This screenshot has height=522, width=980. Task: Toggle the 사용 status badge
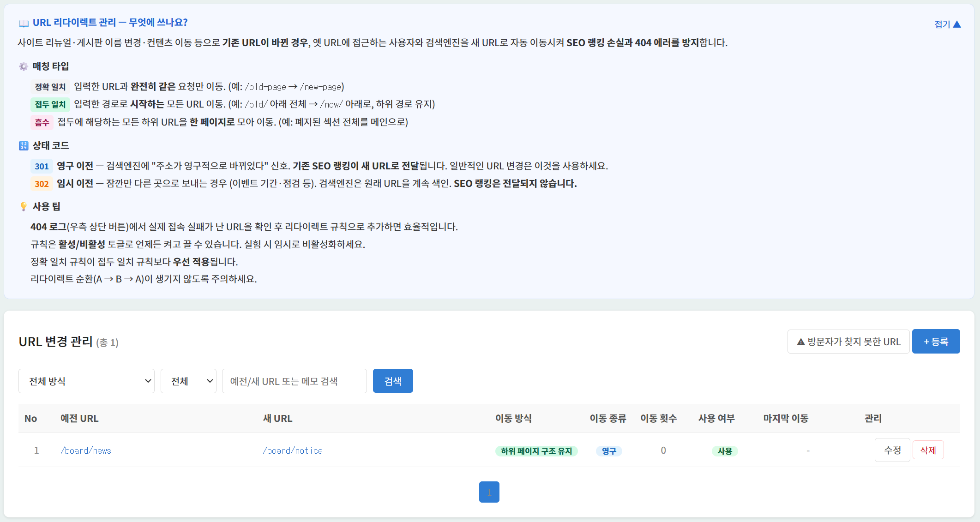coord(724,451)
